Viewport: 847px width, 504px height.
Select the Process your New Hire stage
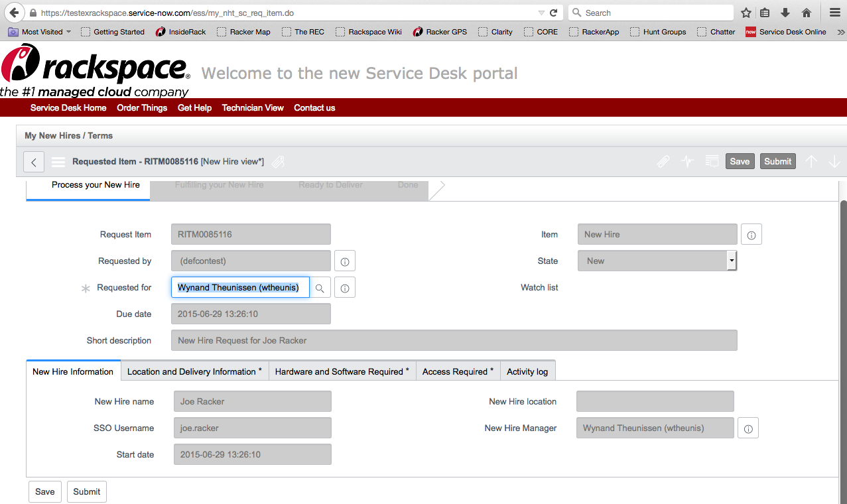pos(96,185)
